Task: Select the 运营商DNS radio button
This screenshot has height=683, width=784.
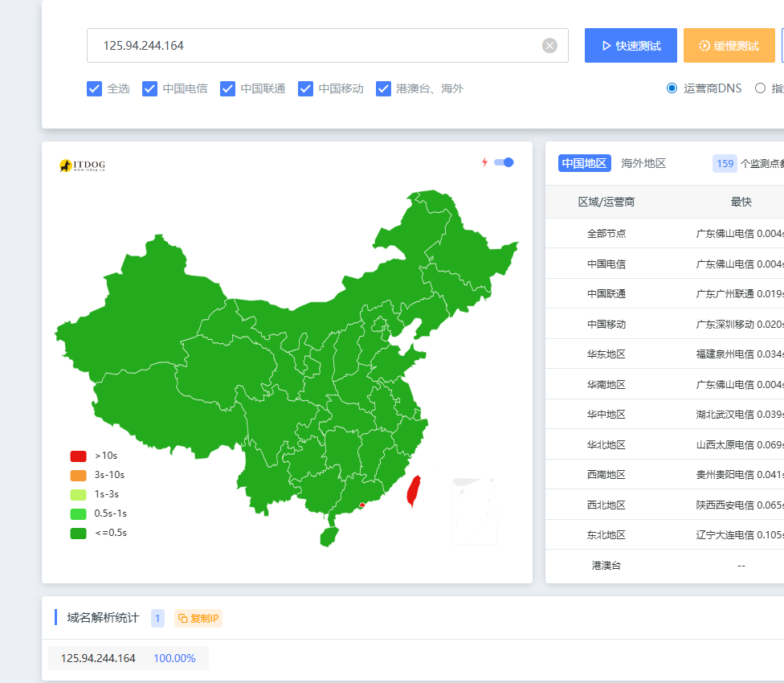Action: (x=672, y=88)
